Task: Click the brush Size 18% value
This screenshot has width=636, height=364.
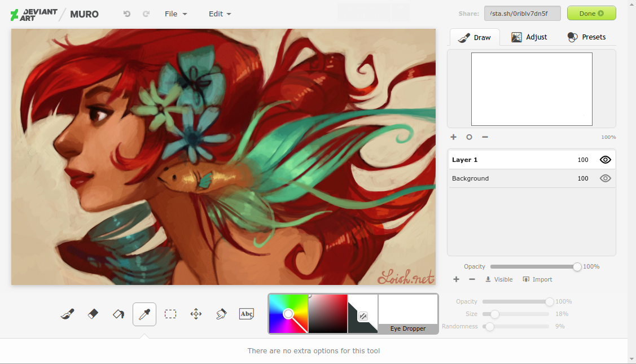Action: point(562,314)
